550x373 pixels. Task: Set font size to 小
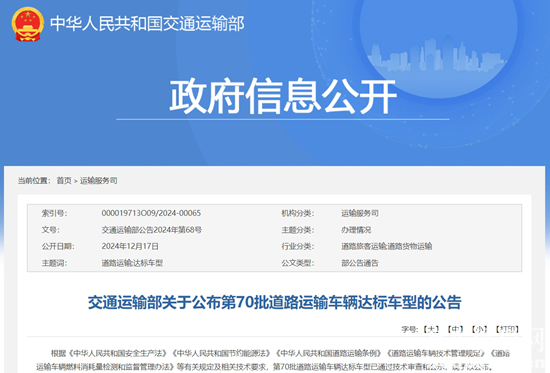pyautogui.click(x=479, y=329)
